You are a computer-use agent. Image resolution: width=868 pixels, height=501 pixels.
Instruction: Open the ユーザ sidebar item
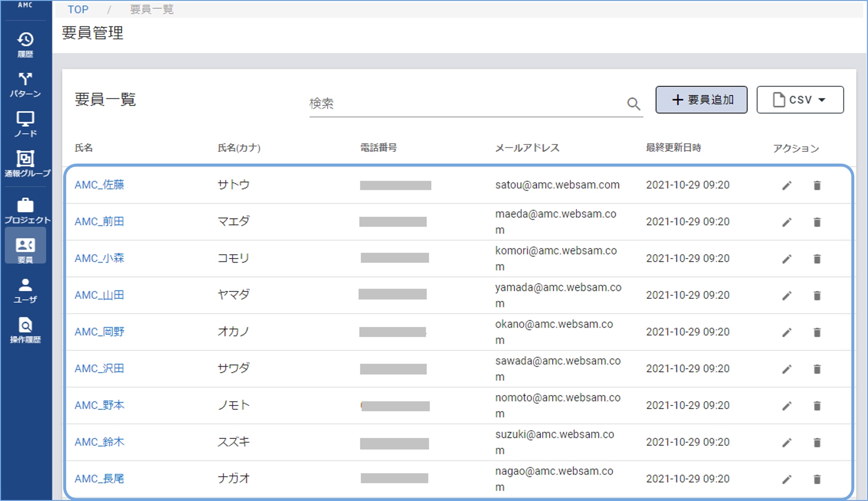pyautogui.click(x=25, y=291)
